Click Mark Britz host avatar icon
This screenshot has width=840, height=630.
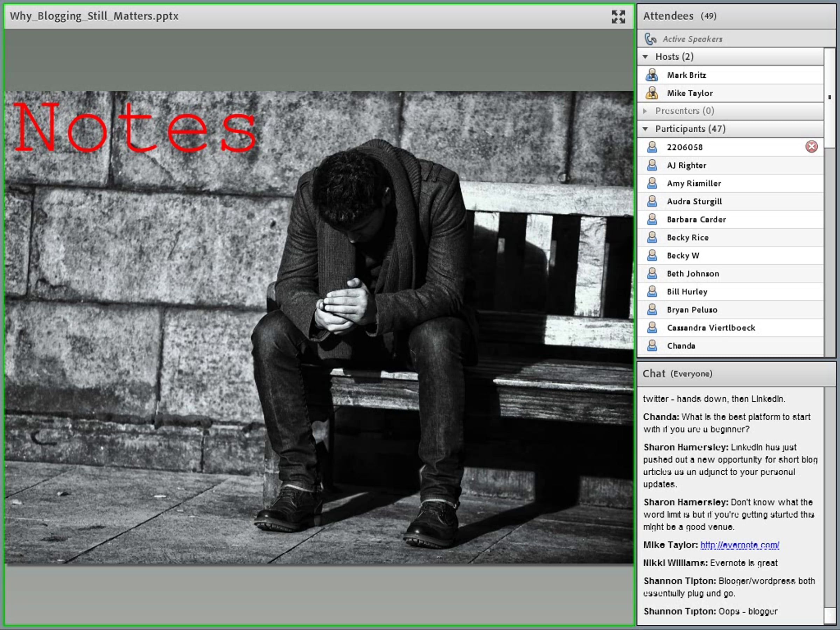point(652,75)
